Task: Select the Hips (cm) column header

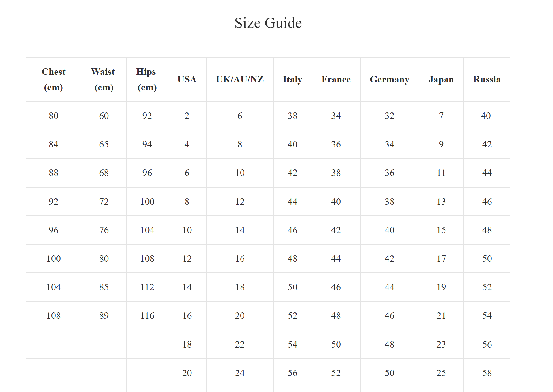Action: coord(147,79)
